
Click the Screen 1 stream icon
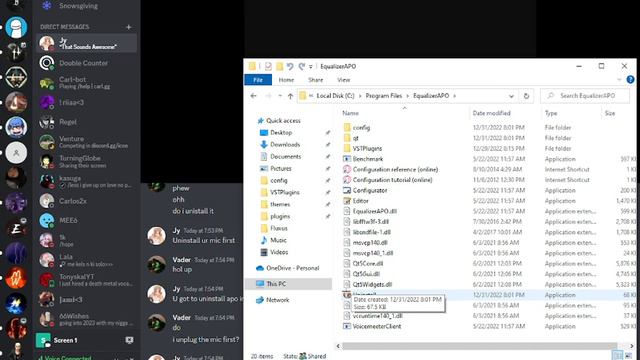(x=129, y=340)
